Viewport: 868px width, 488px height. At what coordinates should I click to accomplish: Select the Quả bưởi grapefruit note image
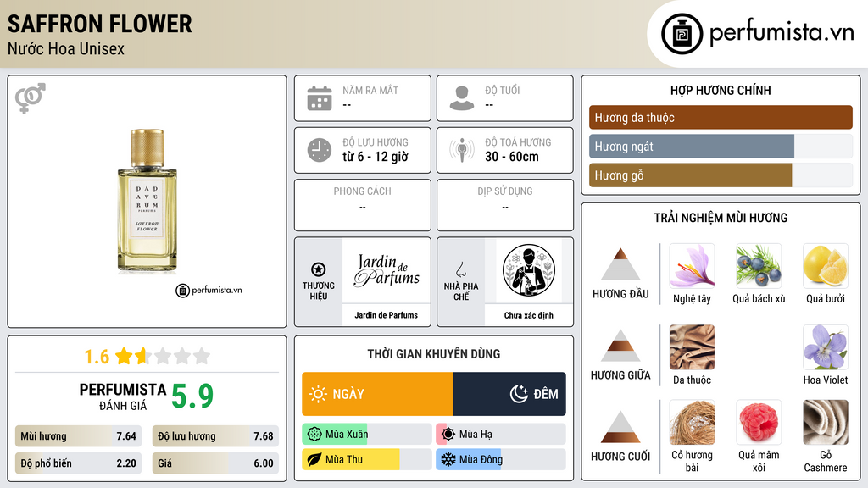[826, 266]
